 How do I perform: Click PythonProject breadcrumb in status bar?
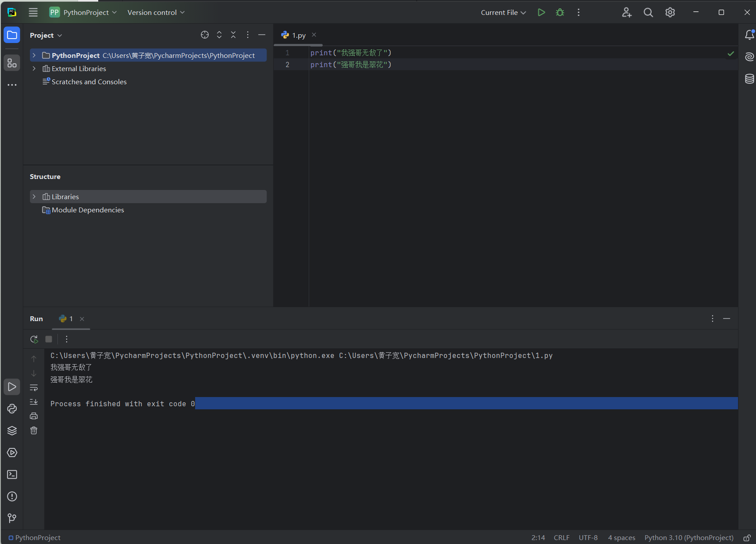click(35, 537)
